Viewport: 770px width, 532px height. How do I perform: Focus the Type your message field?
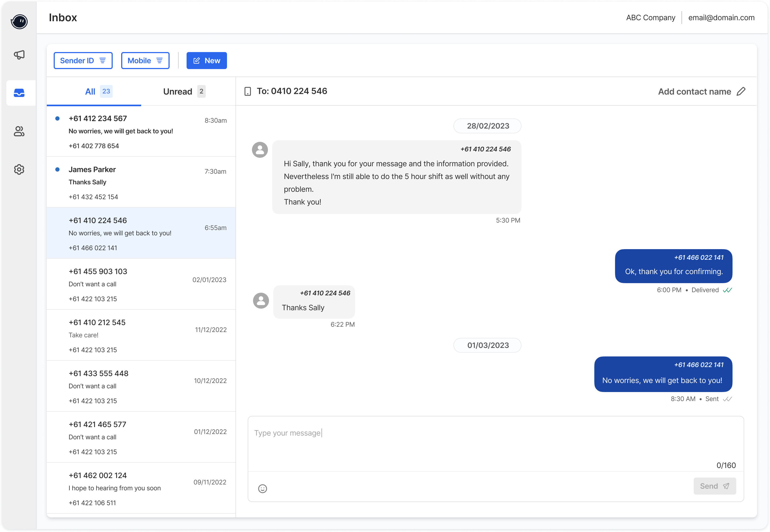click(x=495, y=443)
